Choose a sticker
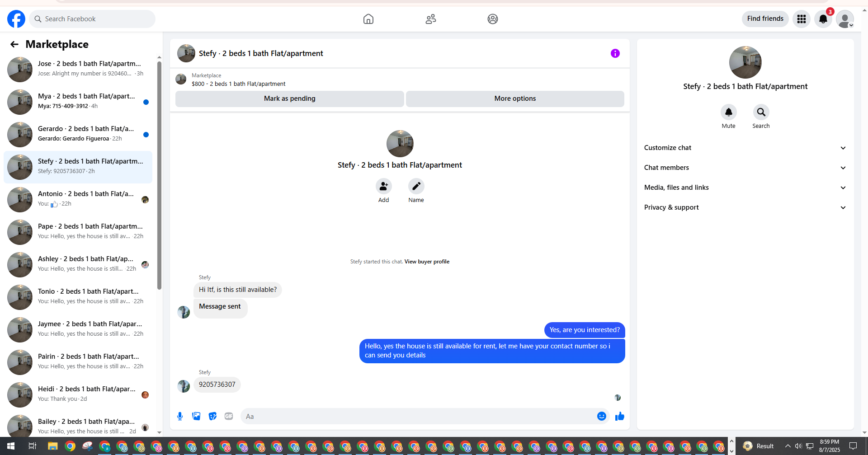 [212, 416]
